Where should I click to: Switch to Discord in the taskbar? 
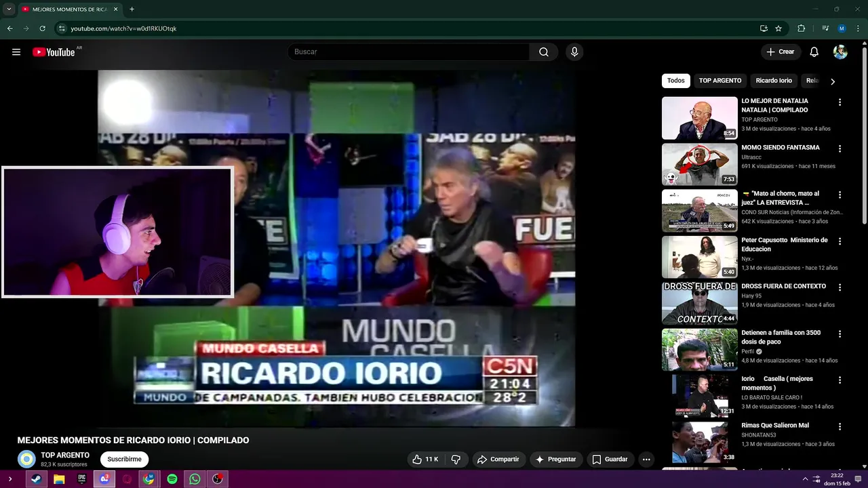104,479
